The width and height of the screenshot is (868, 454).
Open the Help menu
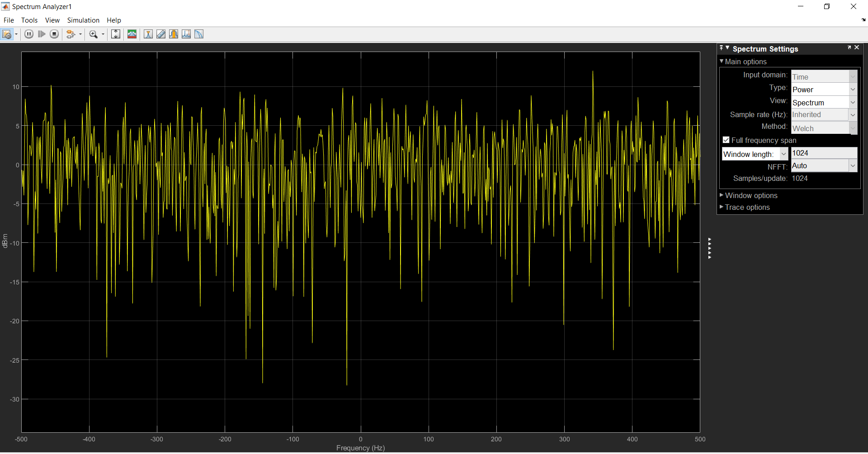coord(114,20)
